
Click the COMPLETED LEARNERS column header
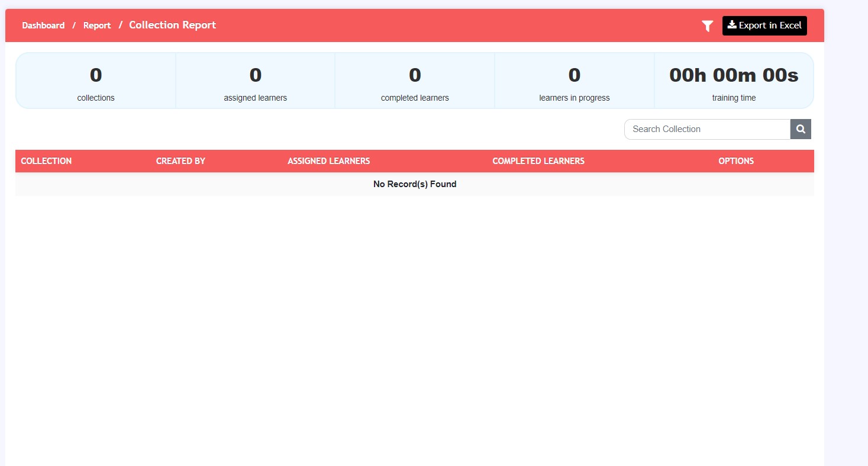tap(538, 161)
